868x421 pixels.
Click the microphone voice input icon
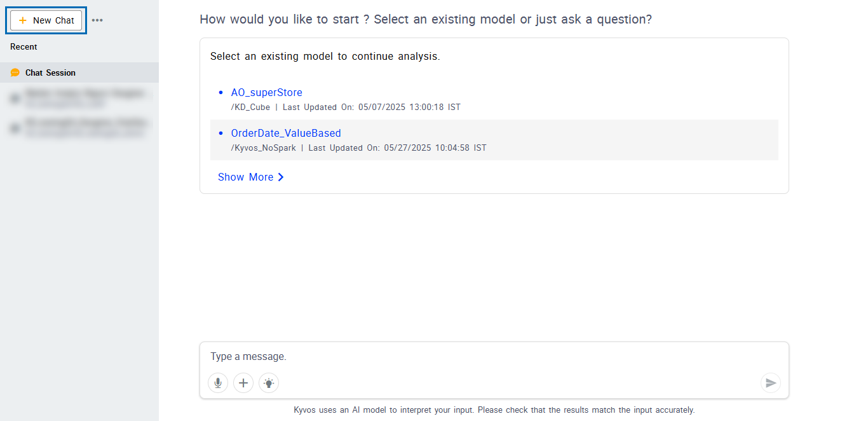(x=218, y=383)
